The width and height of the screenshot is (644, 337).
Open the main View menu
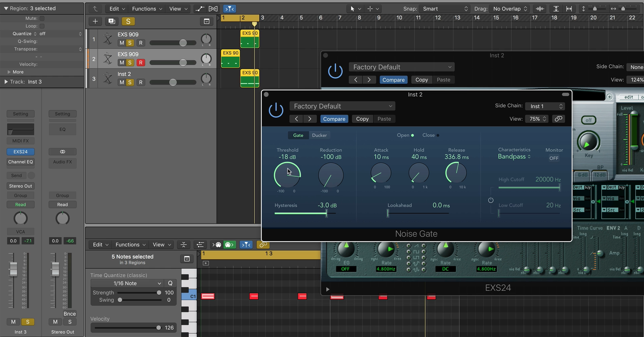[178, 9]
